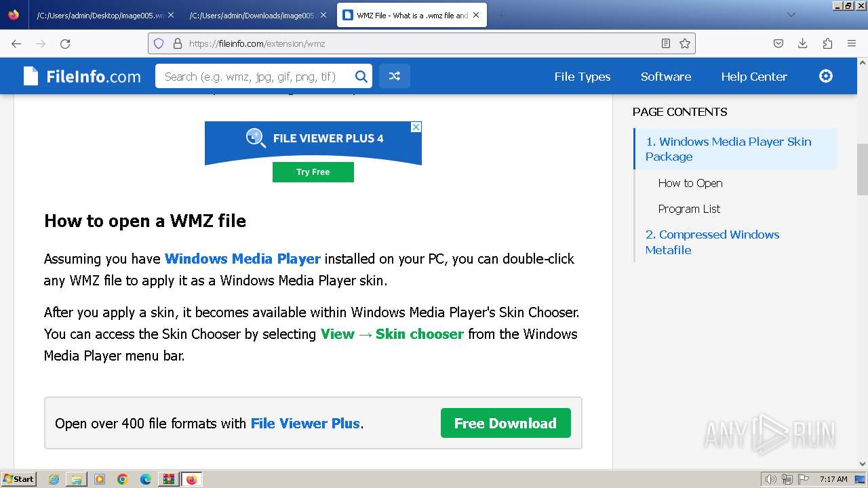Open Edge from the taskbar
868x488 pixels.
146,479
